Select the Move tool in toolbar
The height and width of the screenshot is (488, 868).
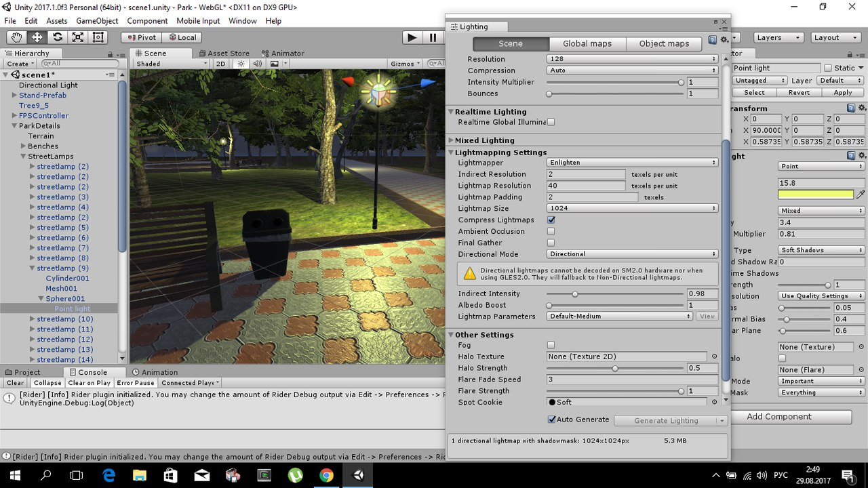click(37, 37)
